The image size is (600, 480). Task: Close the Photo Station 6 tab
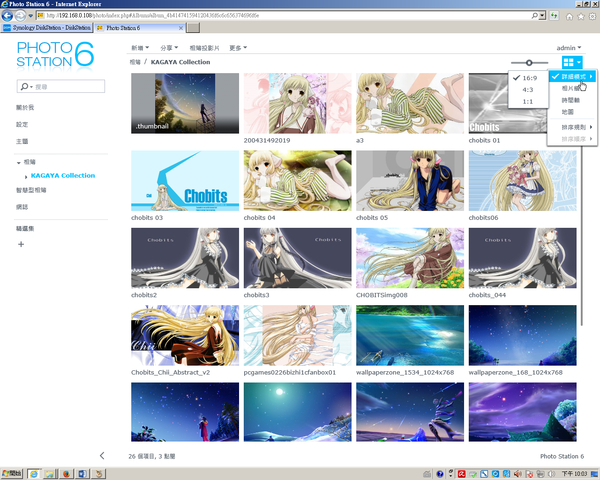(181, 28)
